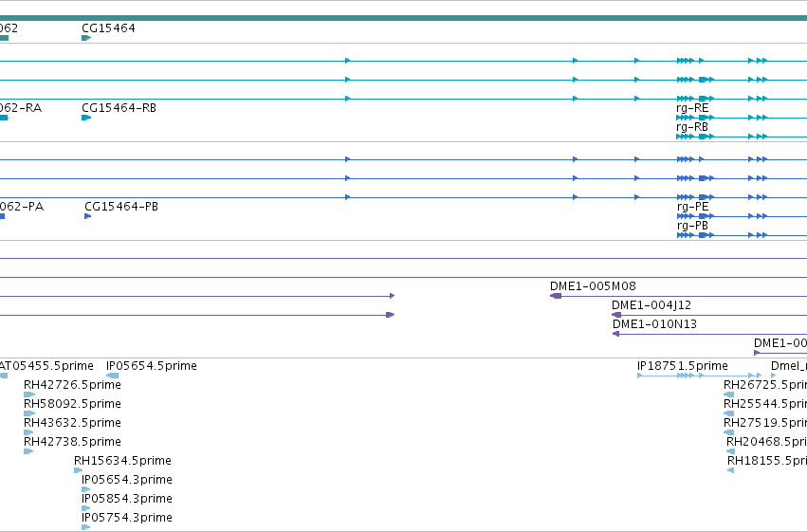The height and width of the screenshot is (532, 807).
Task: Click the teal arrow glyph under CG15464
Action: coord(86,38)
